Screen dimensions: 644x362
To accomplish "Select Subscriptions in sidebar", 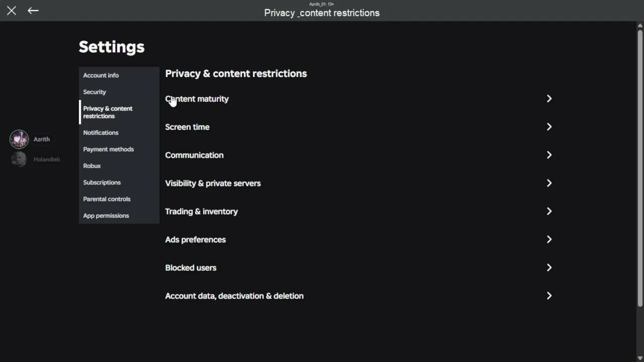I will 102,183.
